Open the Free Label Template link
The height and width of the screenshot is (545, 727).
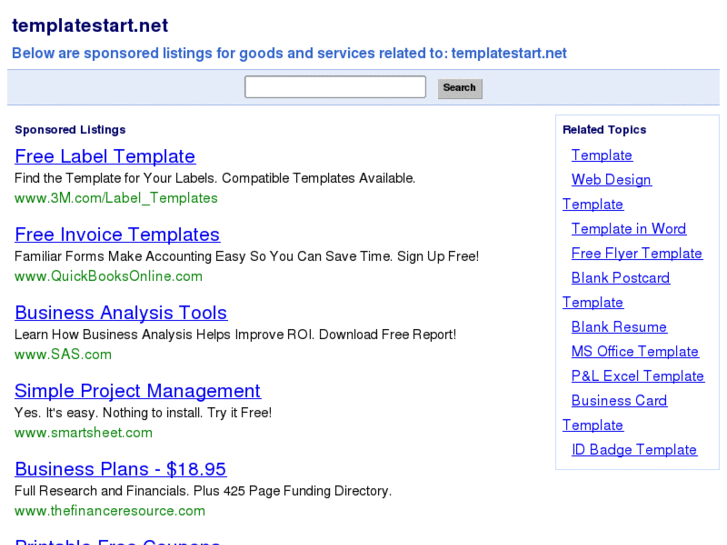tap(105, 157)
